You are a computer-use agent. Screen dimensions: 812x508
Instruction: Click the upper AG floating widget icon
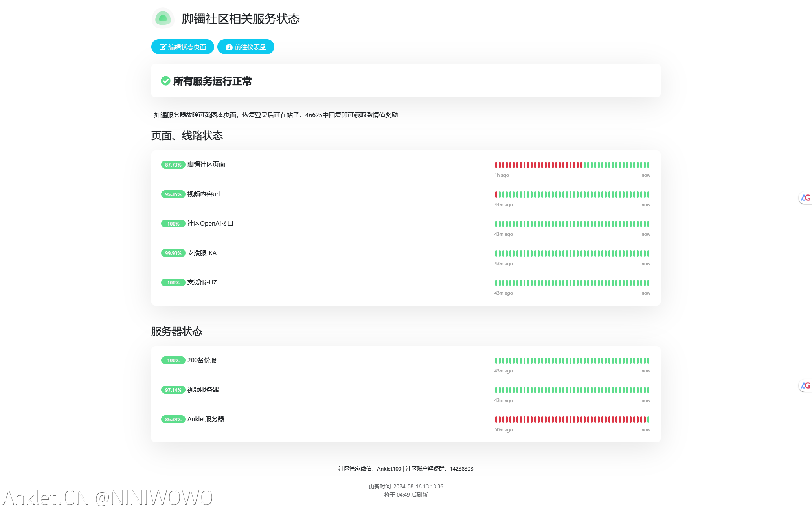point(806,198)
